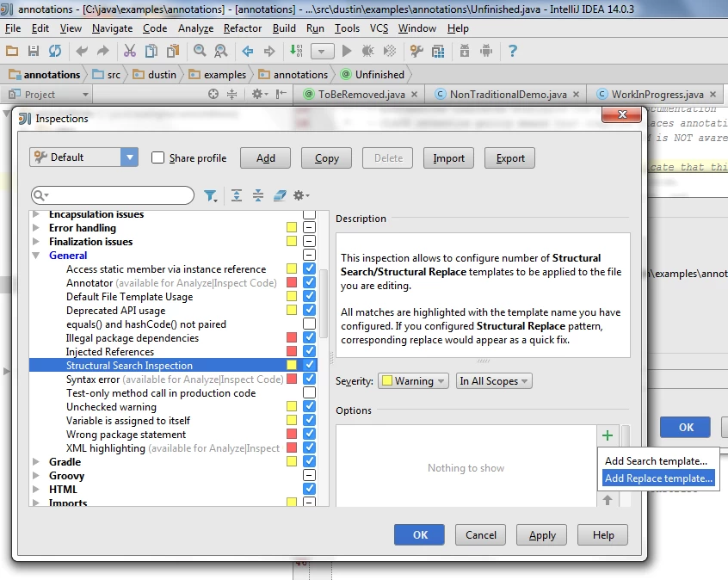Click red severity swatch for Annotator

[x=292, y=282]
